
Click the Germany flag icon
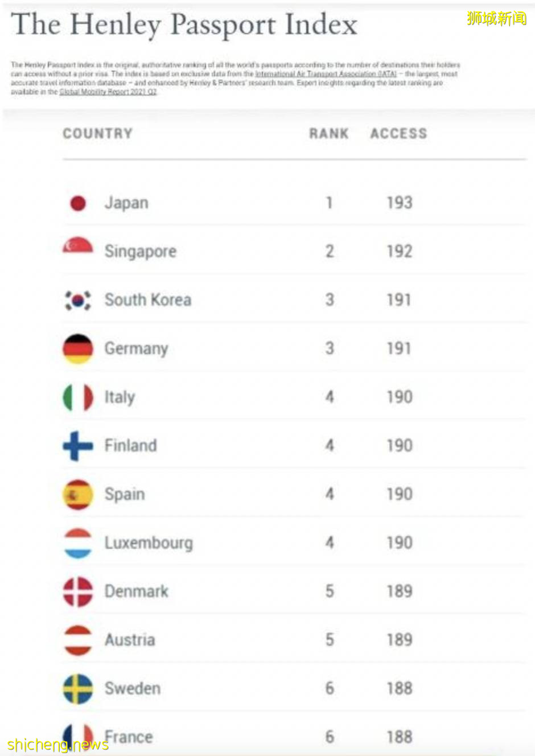[78, 348]
